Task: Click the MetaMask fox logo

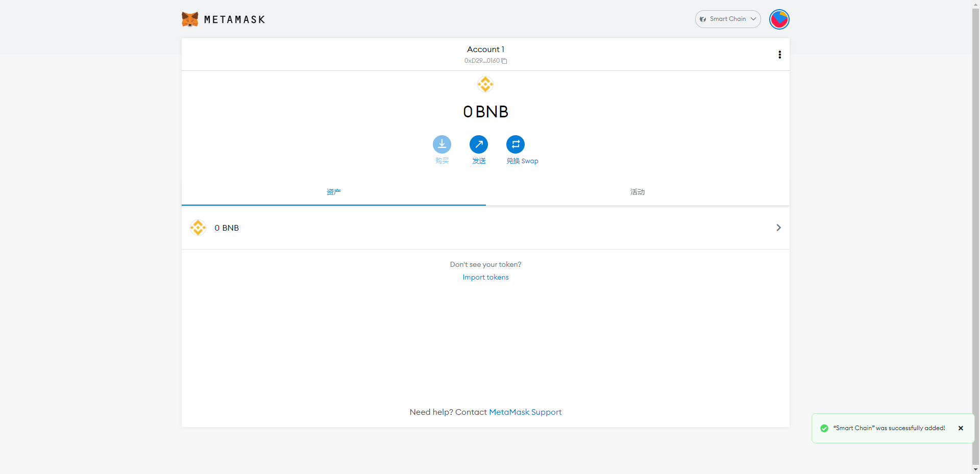Action: [x=190, y=19]
